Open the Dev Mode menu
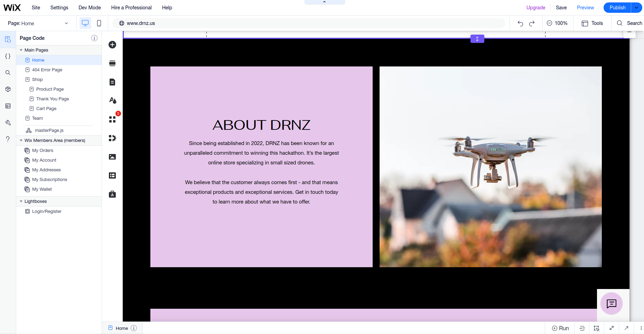This screenshot has height=334, width=644. tap(90, 8)
